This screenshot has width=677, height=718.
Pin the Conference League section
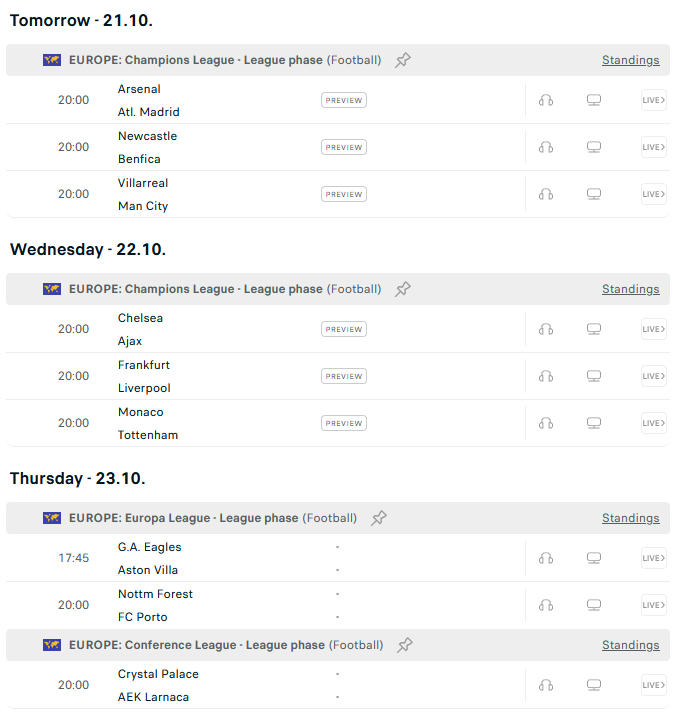pos(404,645)
